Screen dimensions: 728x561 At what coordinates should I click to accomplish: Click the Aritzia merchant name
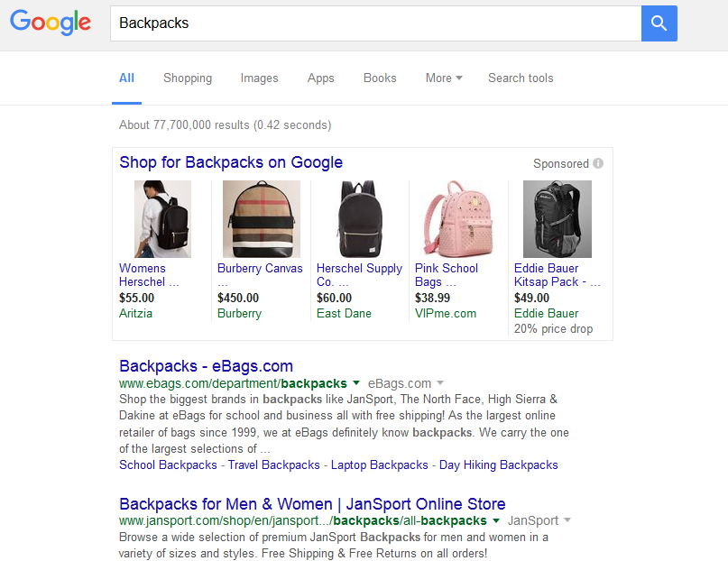coord(135,314)
